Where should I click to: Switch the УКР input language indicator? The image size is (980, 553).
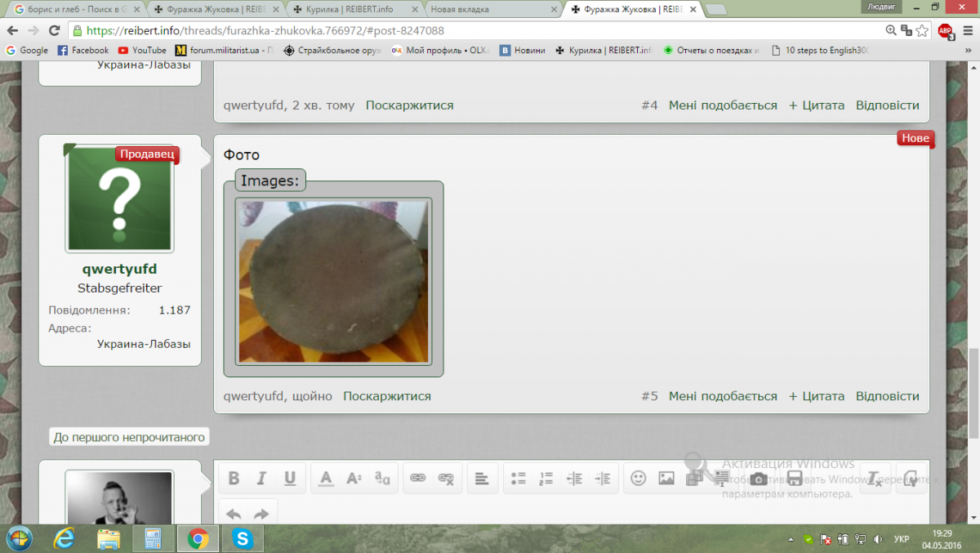[x=902, y=539]
